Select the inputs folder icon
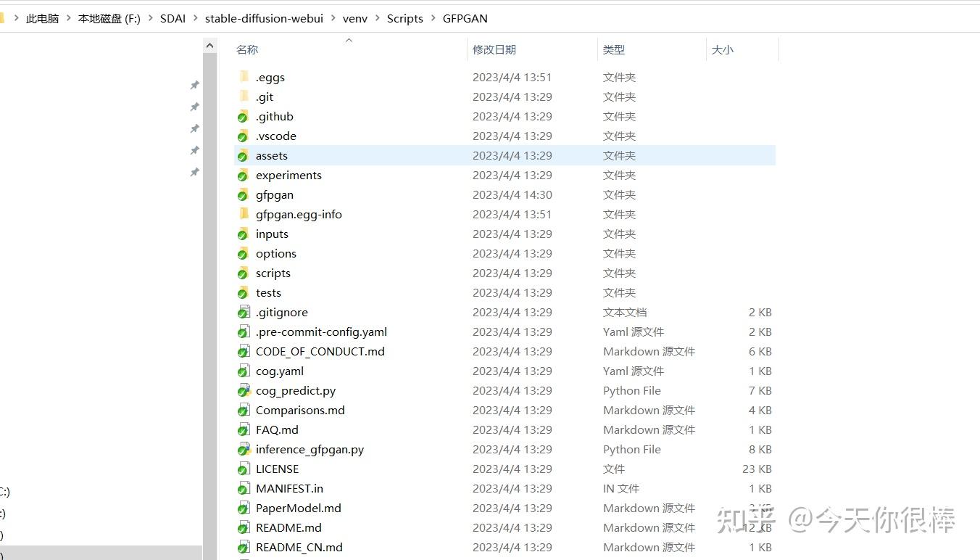 pyautogui.click(x=244, y=234)
